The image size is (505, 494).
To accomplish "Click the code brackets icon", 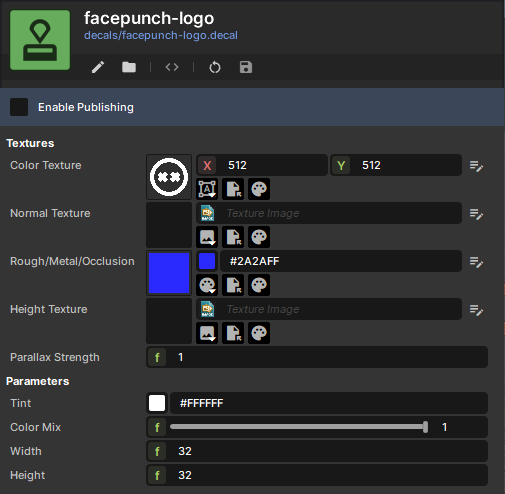I will 172,67.
